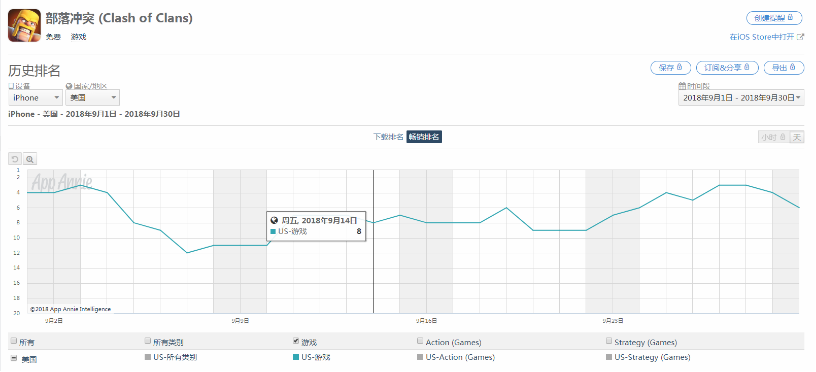Click the magnifier zoom icon above chart
816x372 pixels.
coord(30,159)
